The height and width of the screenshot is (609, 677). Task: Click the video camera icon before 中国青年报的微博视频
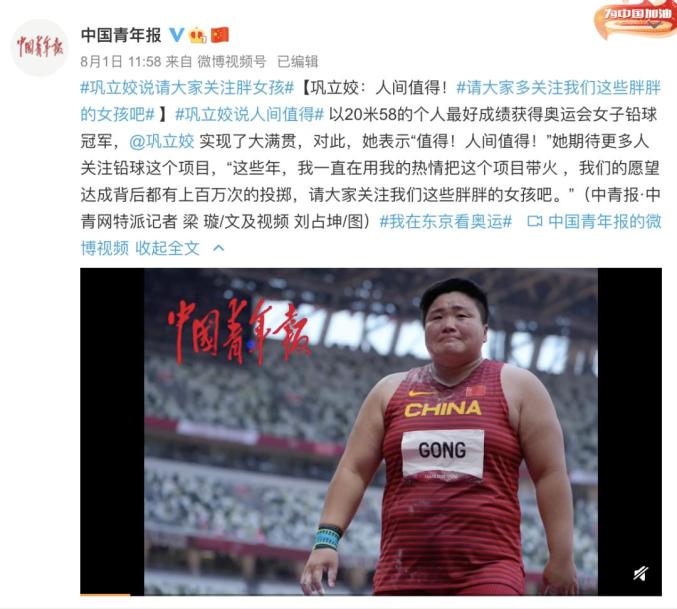tap(534, 221)
